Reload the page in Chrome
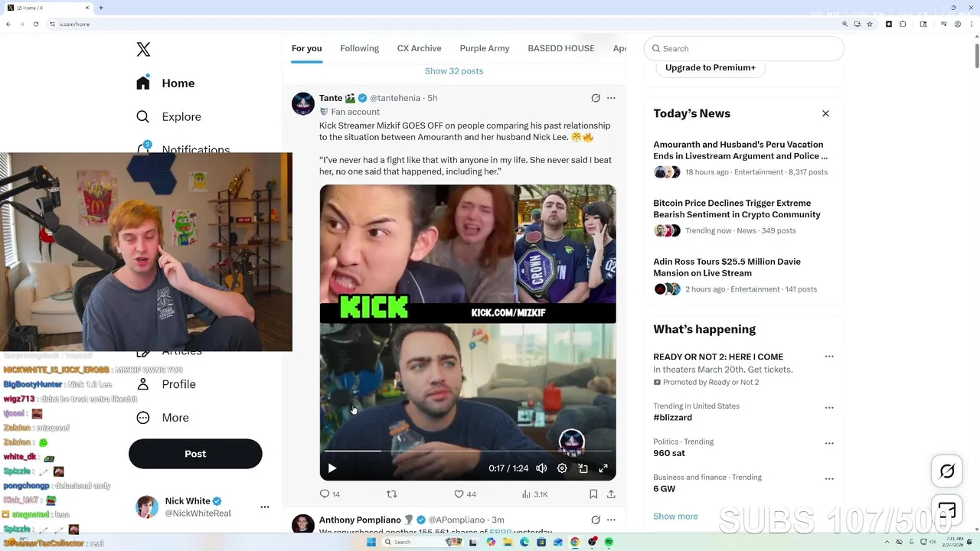980x551 pixels. pyautogui.click(x=36, y=24)
